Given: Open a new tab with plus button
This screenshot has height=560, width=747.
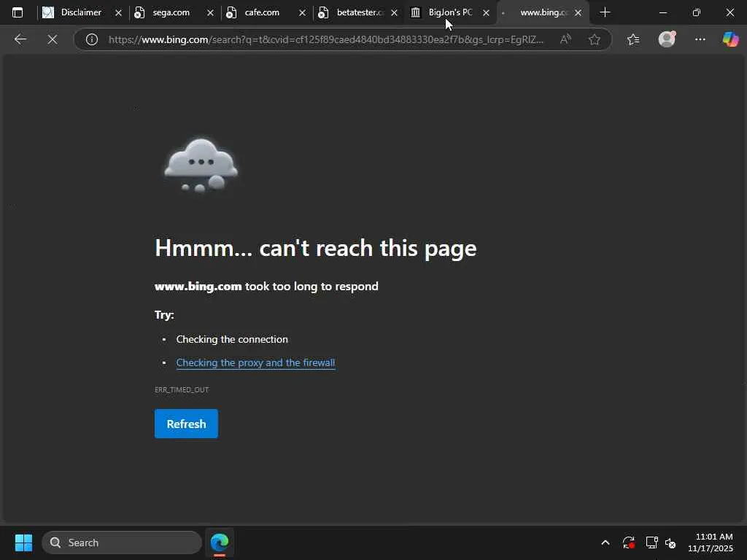Looking at the screenshot, I should [x=605, y=13].
